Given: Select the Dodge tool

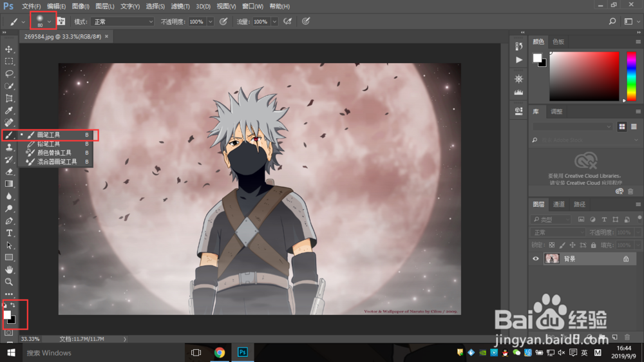Looking at the screenshot, I should coord(8,209).
